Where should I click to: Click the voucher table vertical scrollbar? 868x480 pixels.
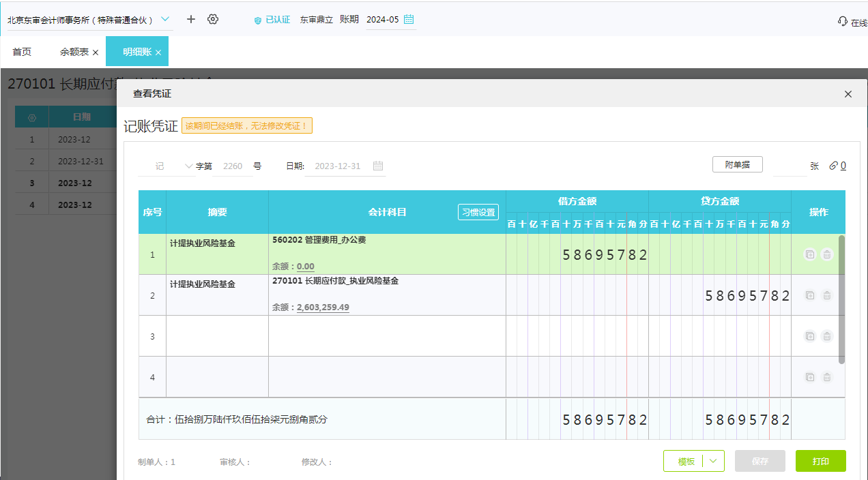coord(841,300)
